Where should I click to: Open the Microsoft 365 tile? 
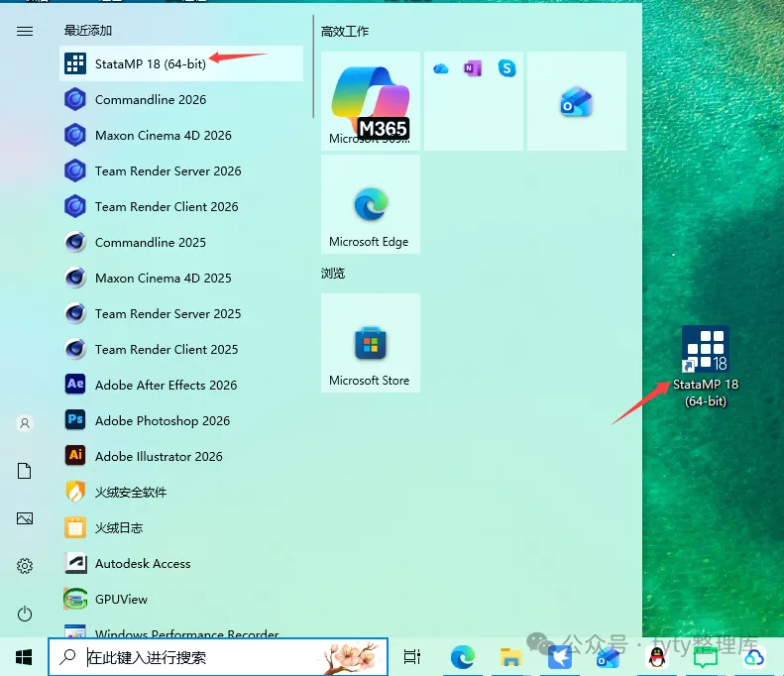pyautogui.click(x=371, y=101)
